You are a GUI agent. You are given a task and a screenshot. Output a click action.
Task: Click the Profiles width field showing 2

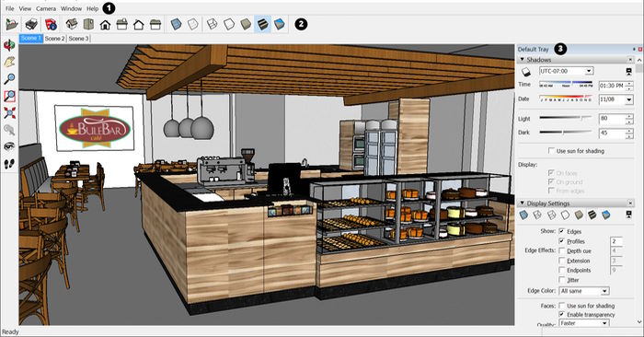pos(616,241)
